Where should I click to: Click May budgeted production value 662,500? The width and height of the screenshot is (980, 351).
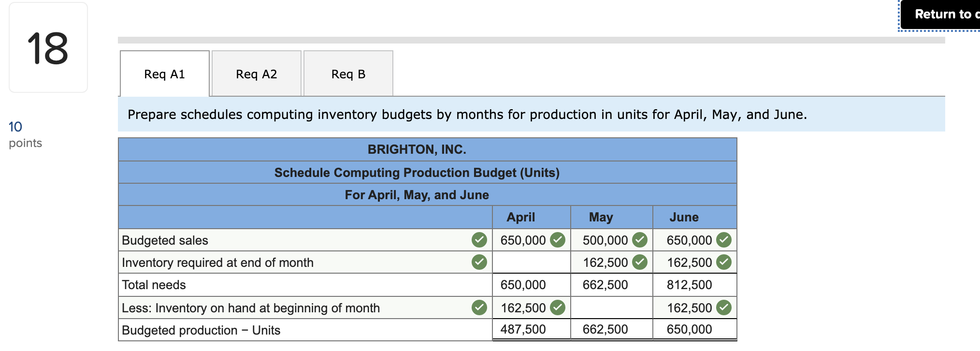click(605, 329)
